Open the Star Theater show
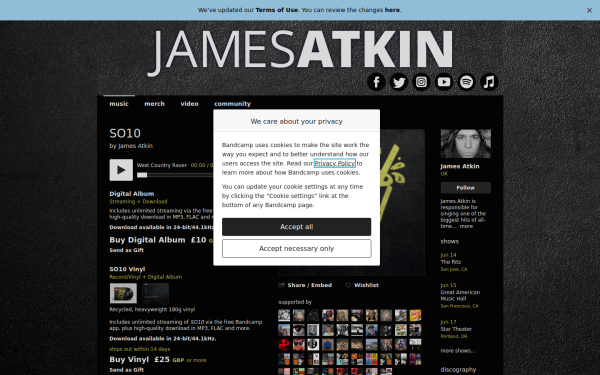The height and width of the screenshot is (375, 600). click(456, 329)
